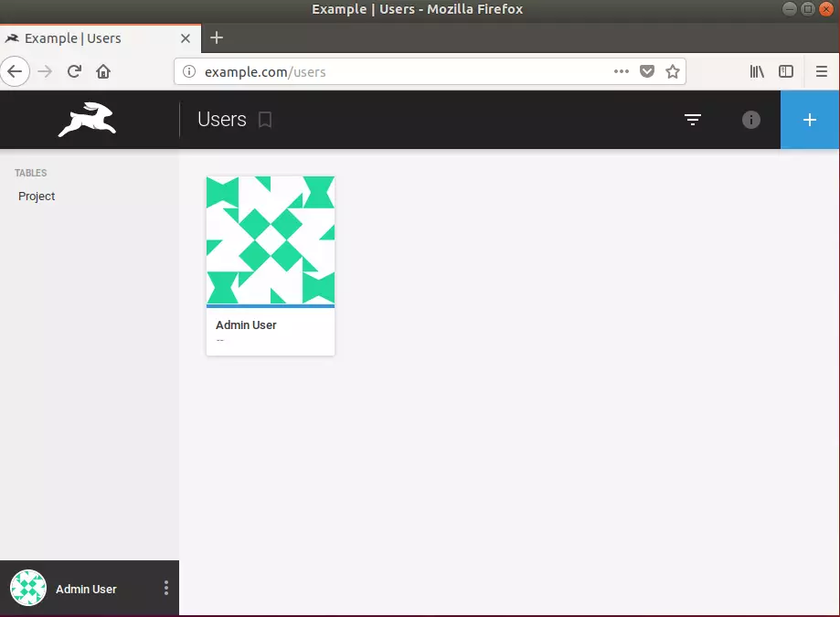Click the Users page title
The image size is (840, 617).
[x=222, y=120]
